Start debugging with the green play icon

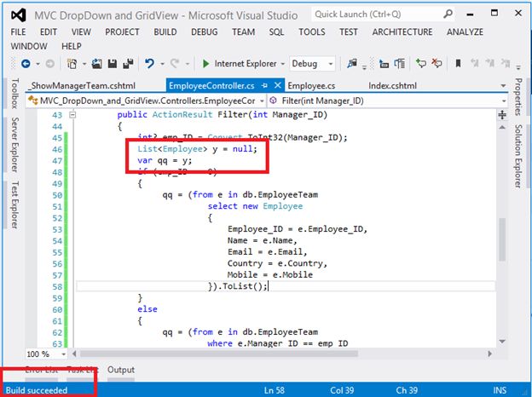coord(205,64)
